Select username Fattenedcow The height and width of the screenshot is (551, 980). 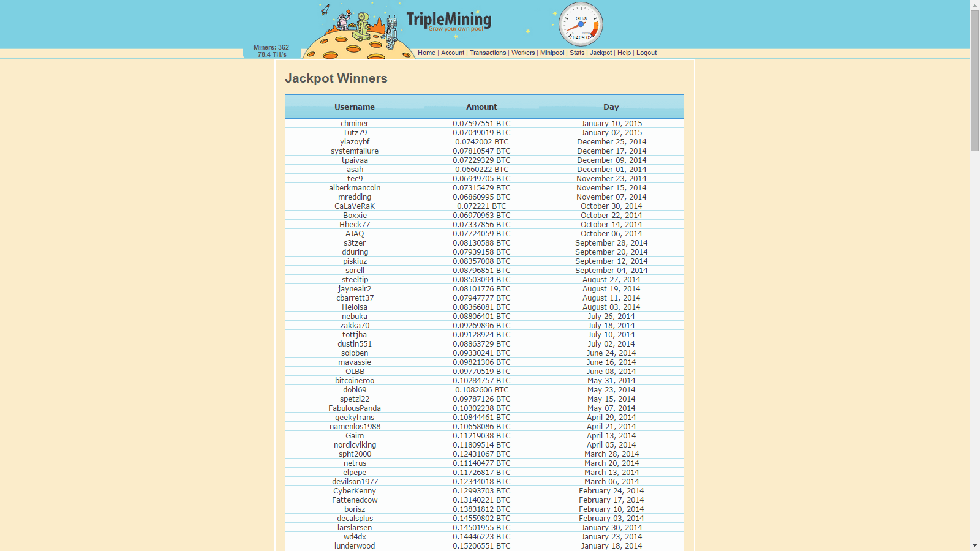[x=355, y=500]
